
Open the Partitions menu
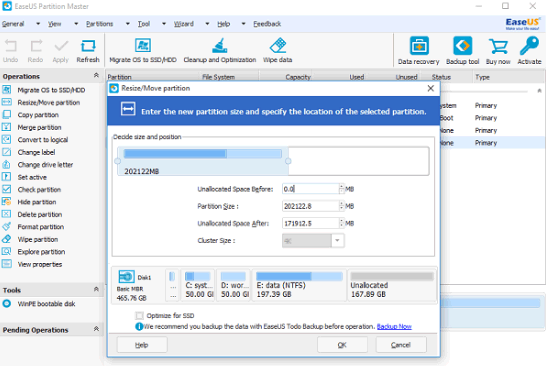(100, 24)
